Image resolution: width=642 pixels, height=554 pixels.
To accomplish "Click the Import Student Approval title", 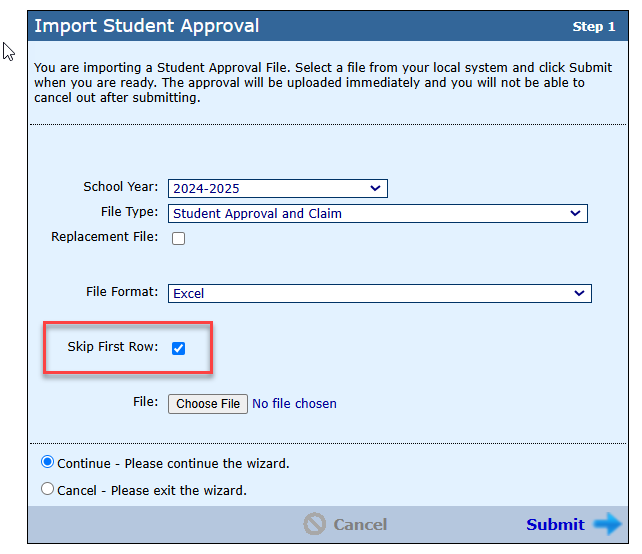I will tap(147, 26).
